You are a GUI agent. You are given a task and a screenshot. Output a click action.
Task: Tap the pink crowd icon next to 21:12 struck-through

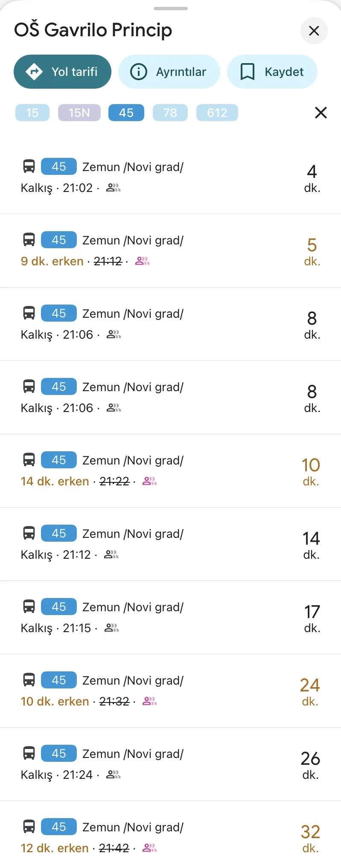pyautogui.click(x=142, y=261)
